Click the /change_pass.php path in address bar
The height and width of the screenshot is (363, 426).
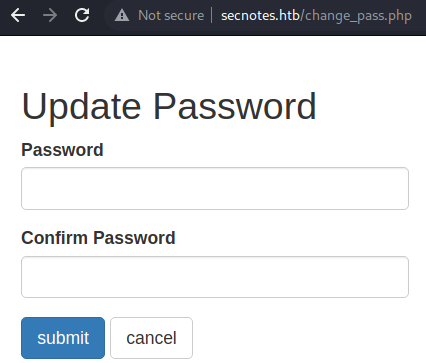coord(356,16)
